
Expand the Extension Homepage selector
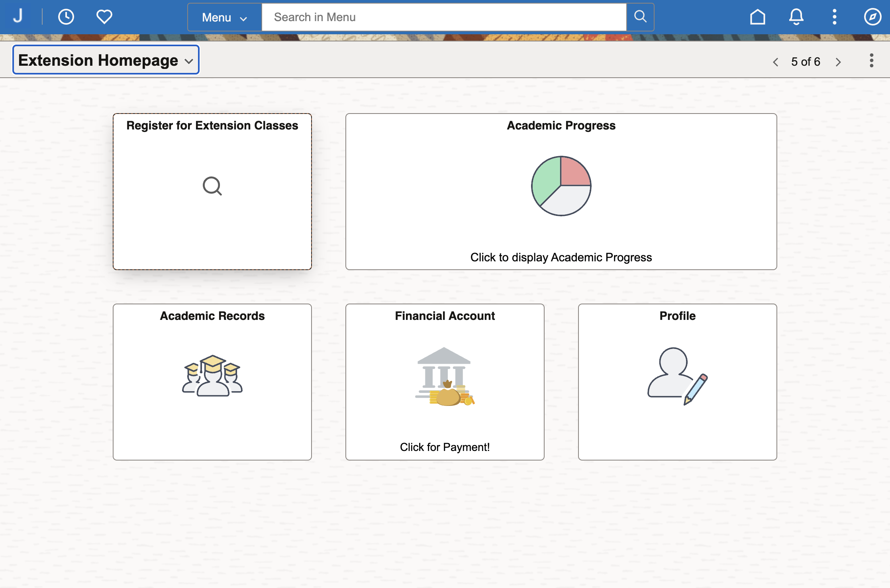click(106, 60)
